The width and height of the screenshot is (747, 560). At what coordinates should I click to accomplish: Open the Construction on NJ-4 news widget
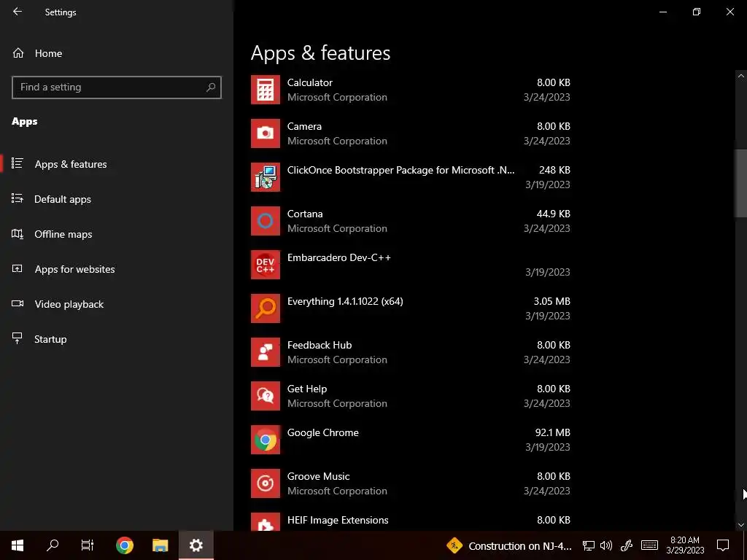(508, 545)
